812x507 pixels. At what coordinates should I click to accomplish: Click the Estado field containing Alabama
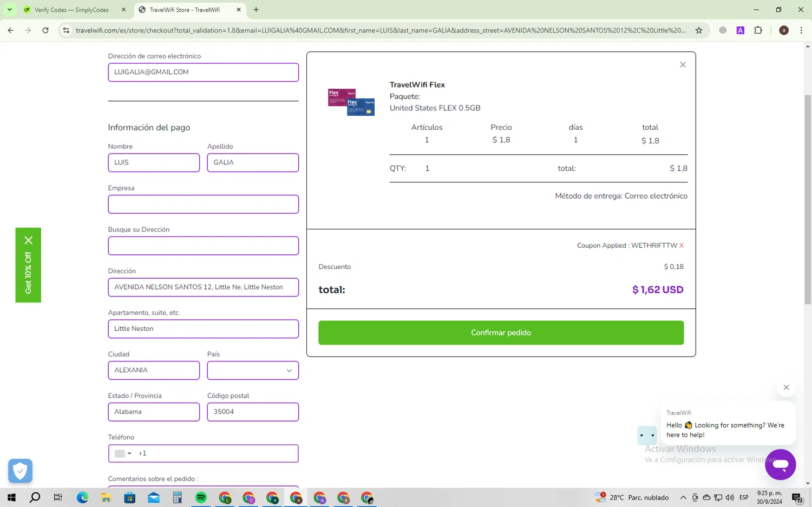coord(154,412)
